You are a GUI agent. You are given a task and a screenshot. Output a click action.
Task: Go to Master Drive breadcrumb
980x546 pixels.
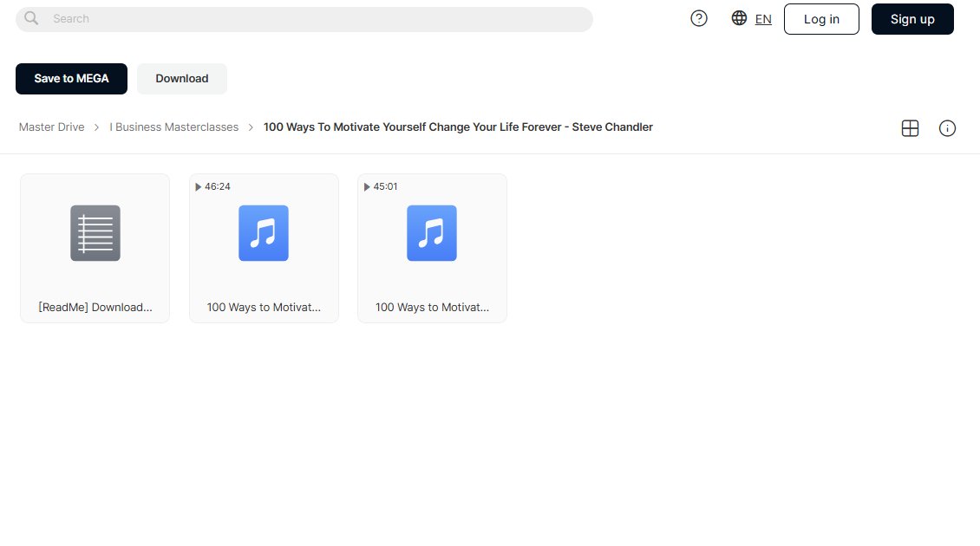coord(51,127)
